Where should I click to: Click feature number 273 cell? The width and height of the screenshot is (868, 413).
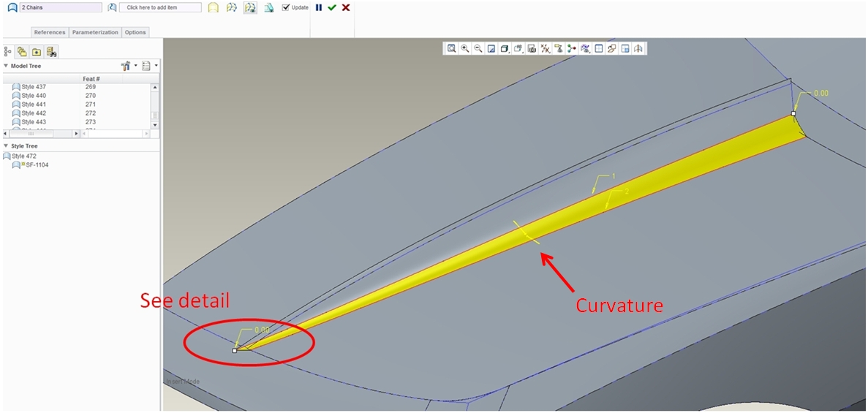(x=91, y=122)
